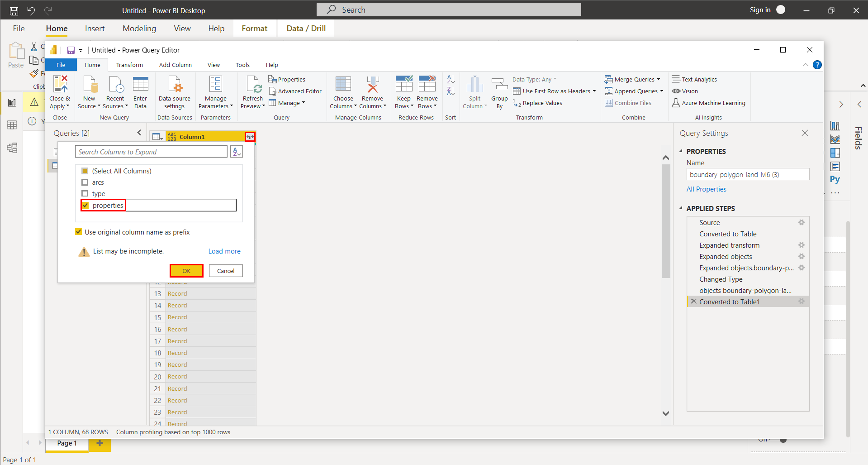This screenshot has width=868, height=465.
Task: Collapse the Queries pane chevron
Action: (x=139, y=133)
